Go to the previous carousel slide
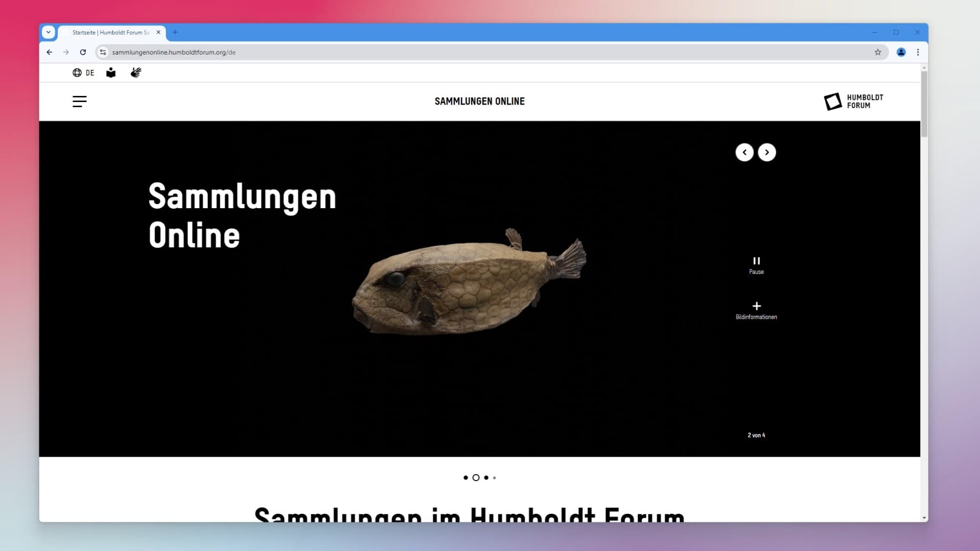980x551 pixels. [744, 153]
